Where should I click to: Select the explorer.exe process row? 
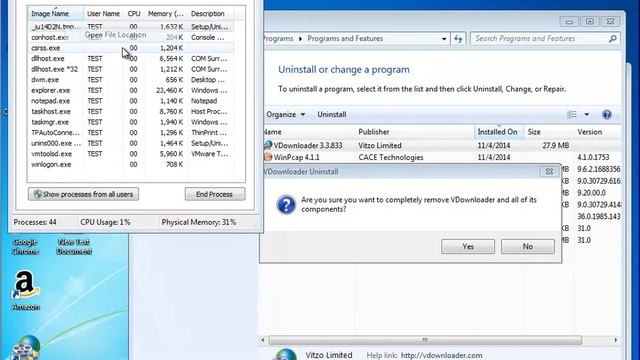tap(131, 90)
